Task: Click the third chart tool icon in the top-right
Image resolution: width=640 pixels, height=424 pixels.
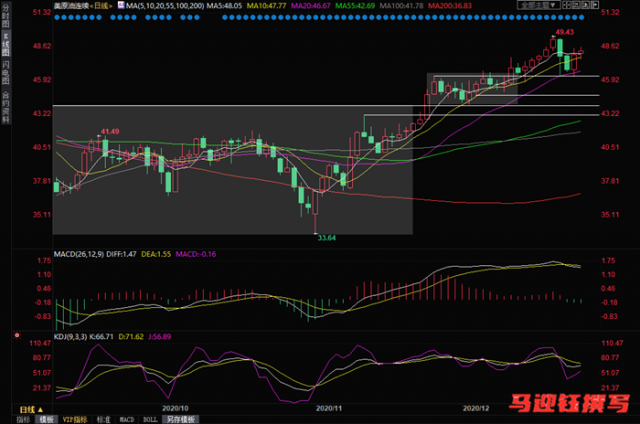Action: (585, 5)
